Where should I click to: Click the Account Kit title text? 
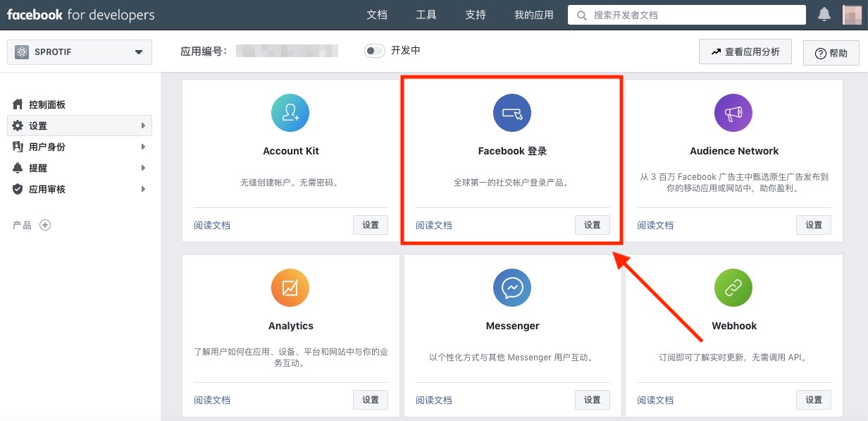291,151
